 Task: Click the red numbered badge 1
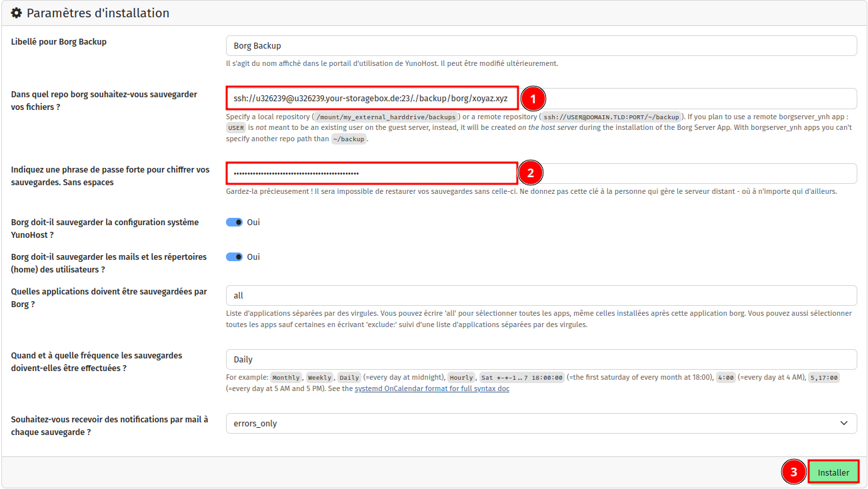point(533,99)
